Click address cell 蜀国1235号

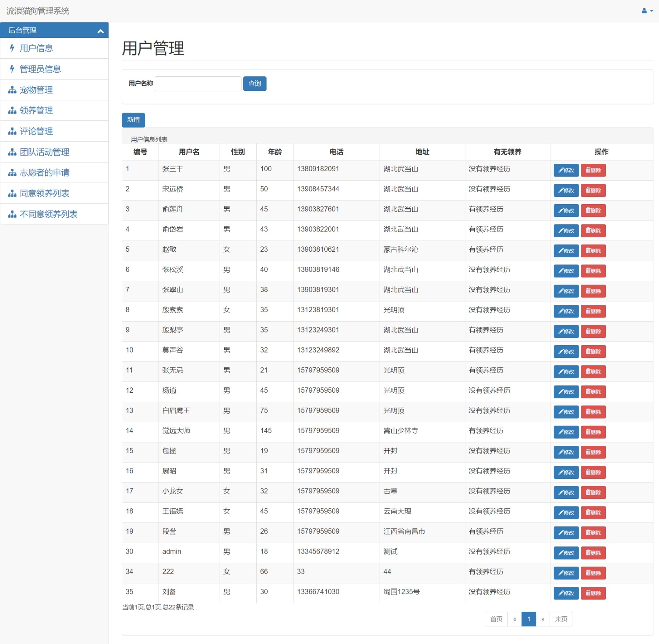401,592
